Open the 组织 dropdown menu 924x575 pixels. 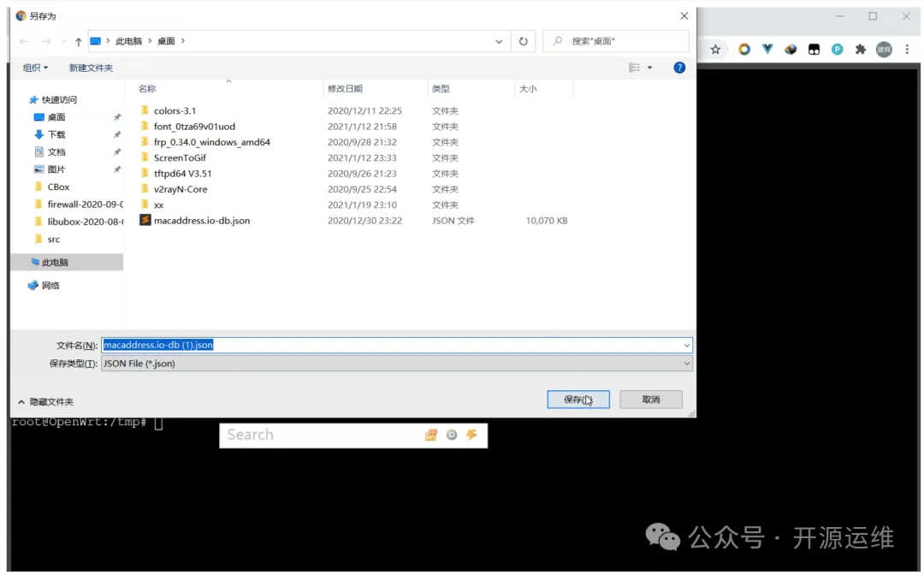[x=35, y=68]
